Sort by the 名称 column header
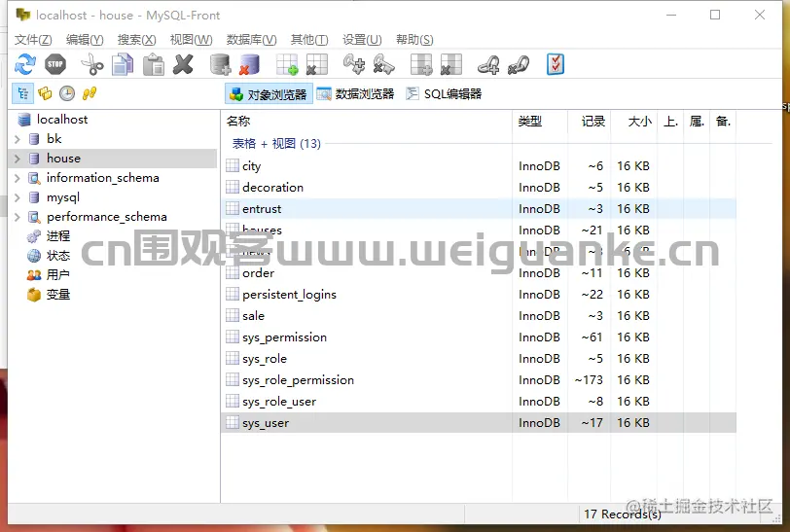790x532 pixels. [x=367, y=122]
